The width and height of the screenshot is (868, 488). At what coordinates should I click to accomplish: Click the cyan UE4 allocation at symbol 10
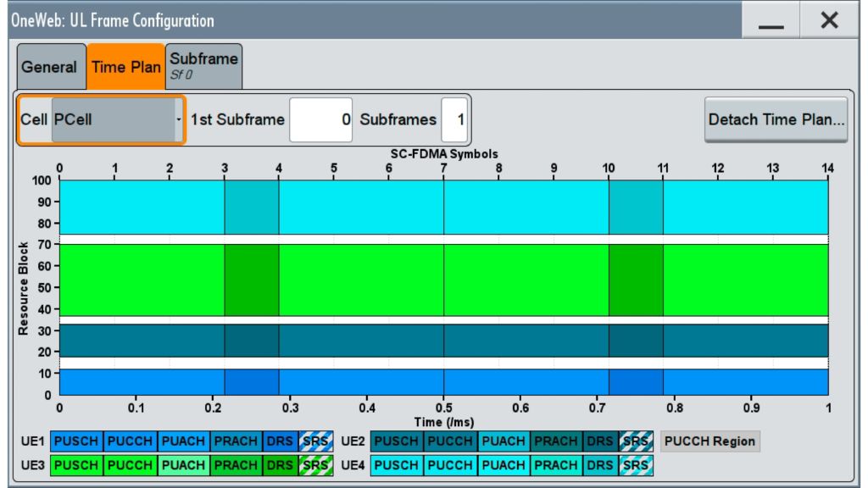pyautogui.click(x=636, y=207)
